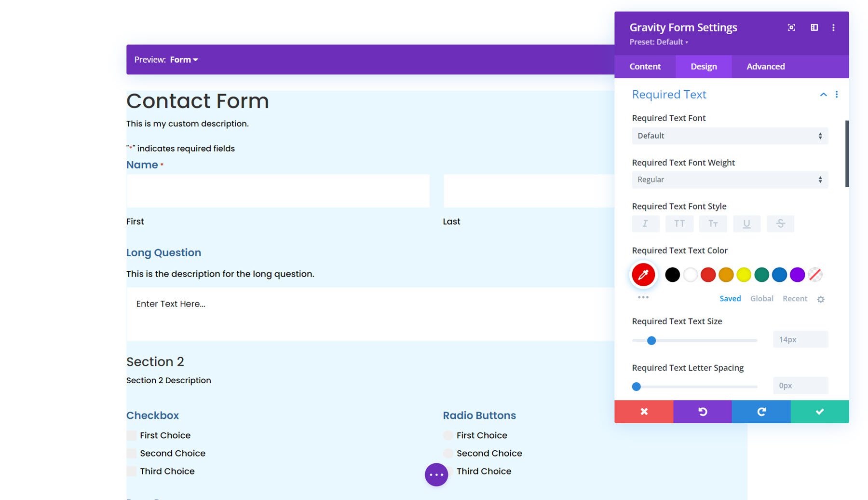The width and height of the screenshot is (868, 500).
Task: Collapse the Required Text section
Action: click(823, 95)
